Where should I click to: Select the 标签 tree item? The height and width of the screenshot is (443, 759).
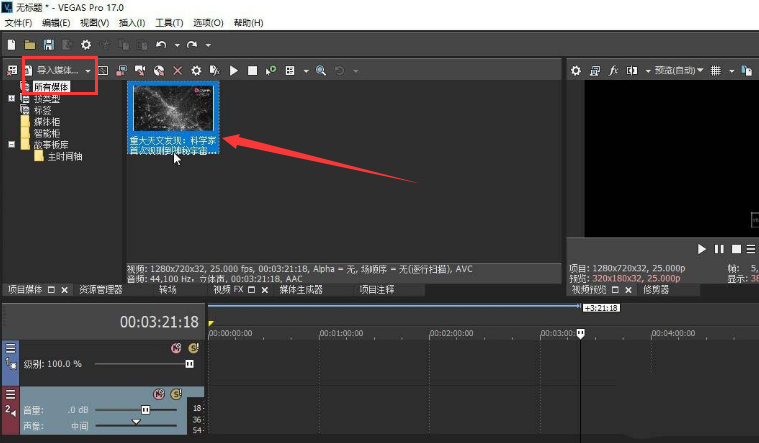[42, 110]
